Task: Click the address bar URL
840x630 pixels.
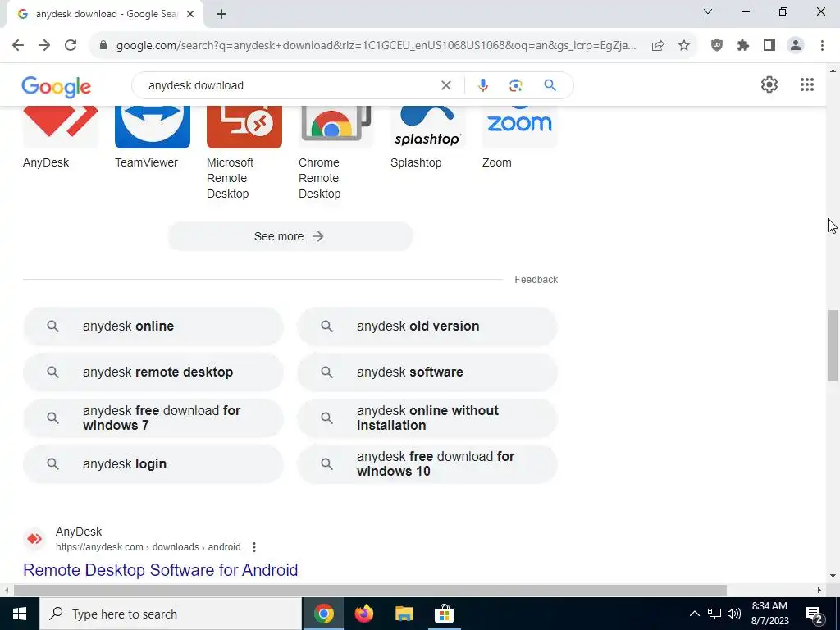Action: point(376,46)
